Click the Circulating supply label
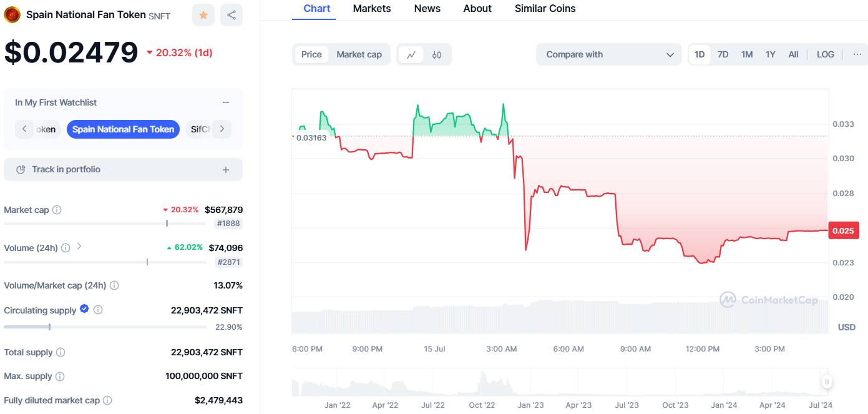Screen dimensions: 868x414 pyautogui.click(x=40, y=310)
